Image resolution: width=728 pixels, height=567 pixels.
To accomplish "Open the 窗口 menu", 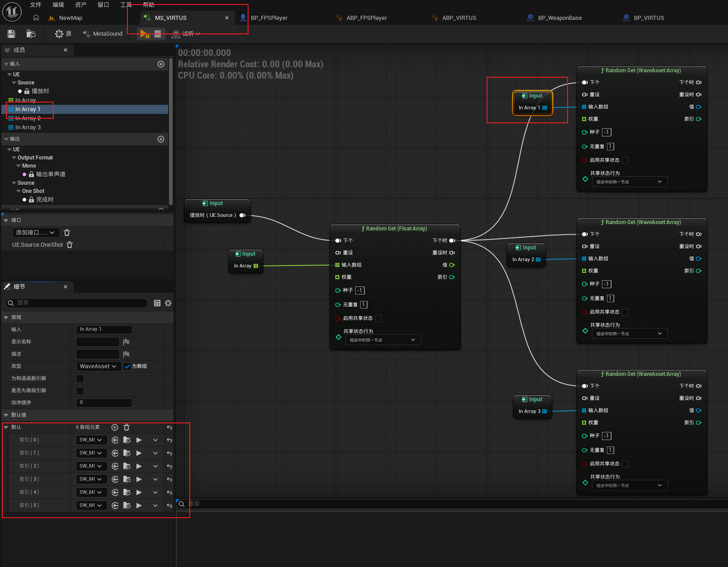I will coord(103,5).
